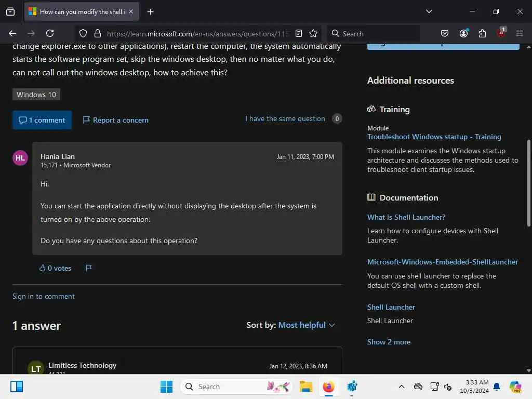Switch to Firefox taskbar icon

(x=328, y=387)
